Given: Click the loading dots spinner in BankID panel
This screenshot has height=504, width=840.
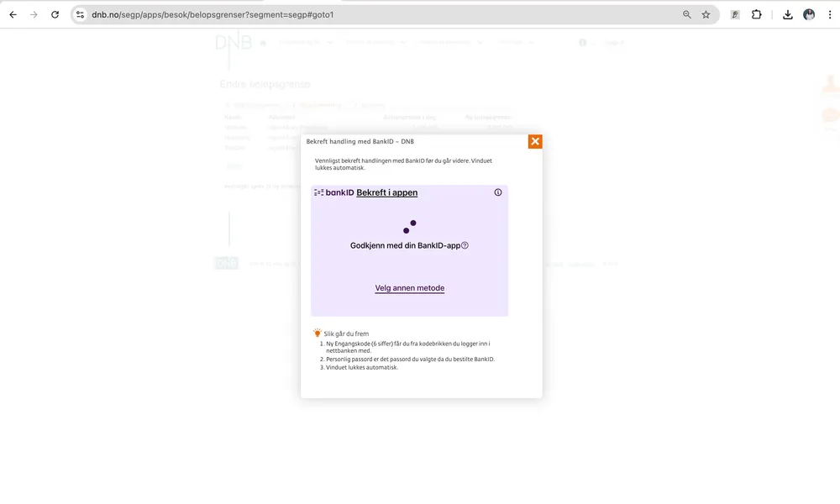Looking at the screenshot, I should (x=409, y=227).
